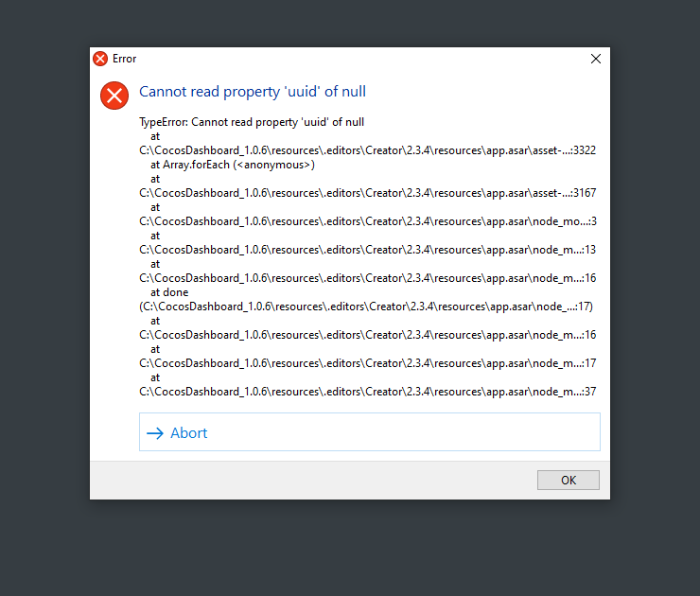Click the arrow icon beside Abort
This screenshot has width=700, height=596.
pyautogui.click(x=155, y=433)
